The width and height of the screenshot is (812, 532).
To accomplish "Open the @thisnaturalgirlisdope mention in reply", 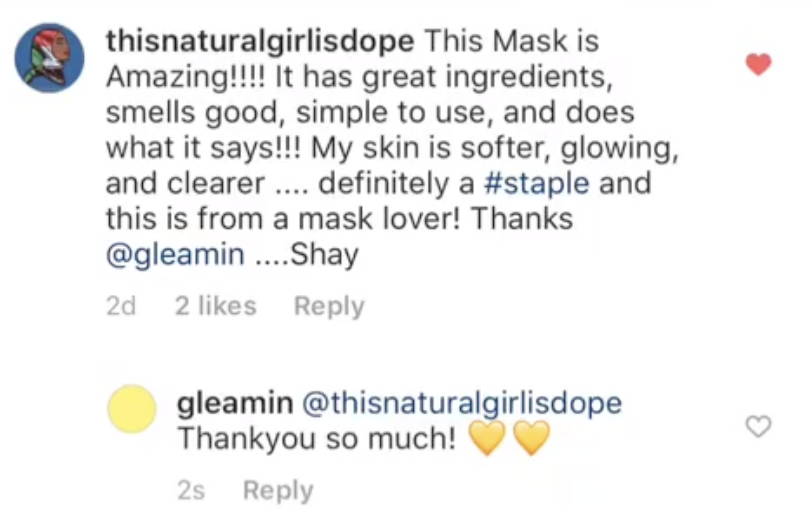I will pos(461,403).
